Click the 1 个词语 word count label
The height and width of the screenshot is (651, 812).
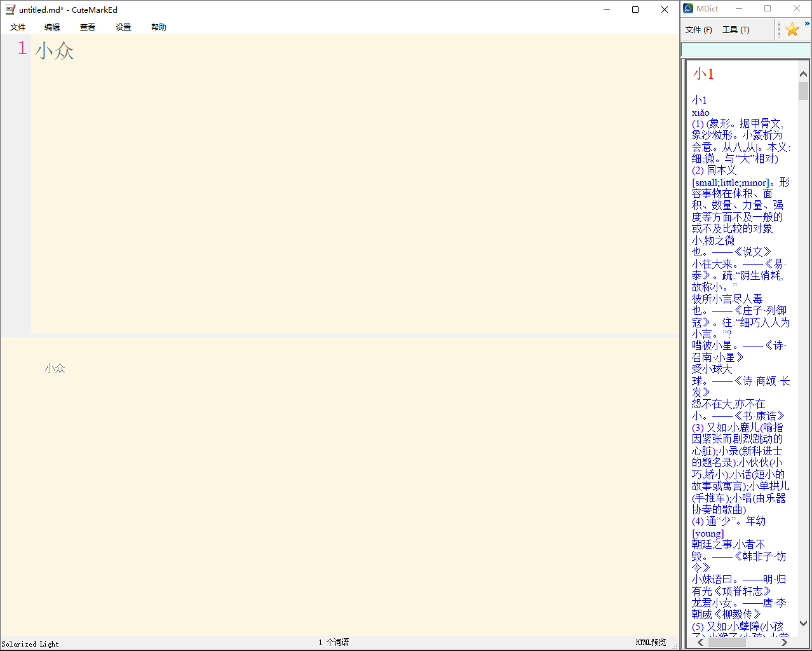[334, 642]
